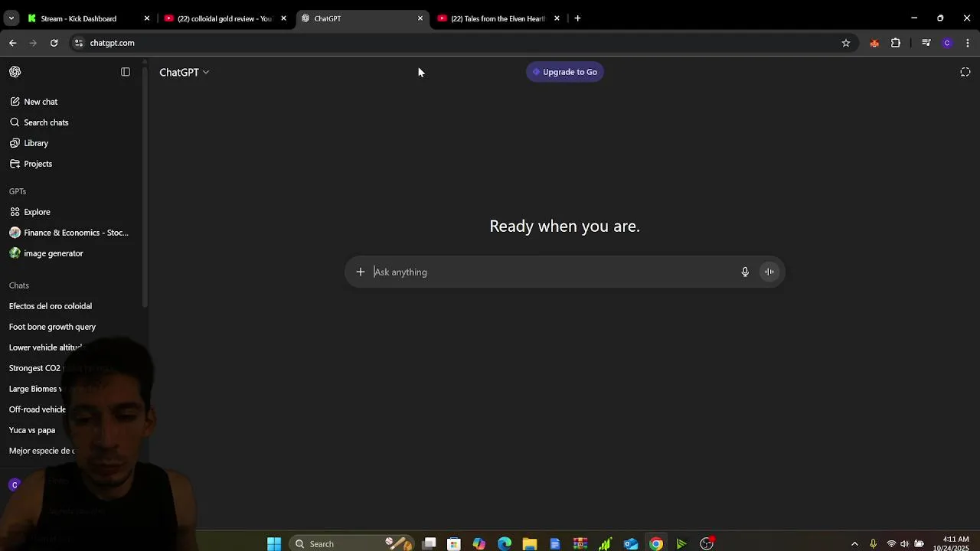Show hidden system tray icons
Viewport: 980px width, 551px height.
pos(854,544)
